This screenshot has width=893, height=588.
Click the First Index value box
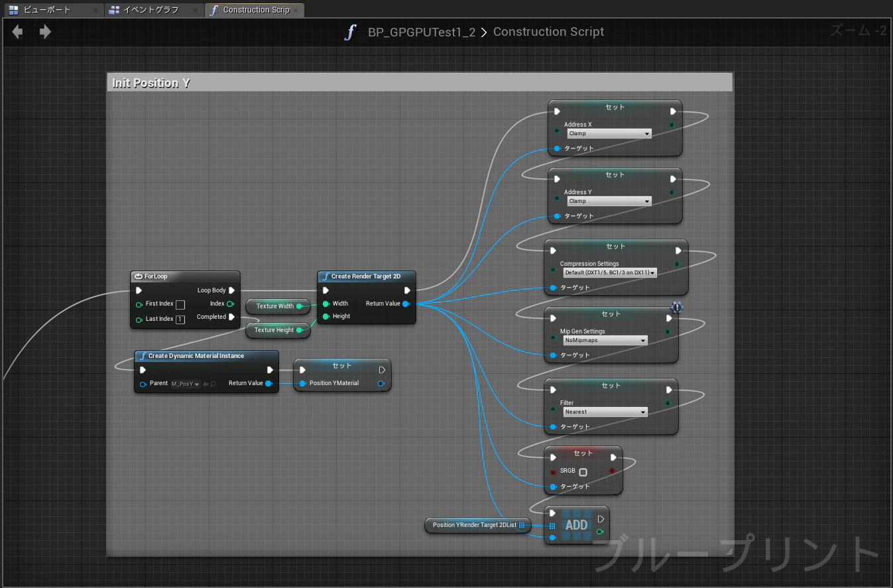pyautogui.click(x=180, y=304)
